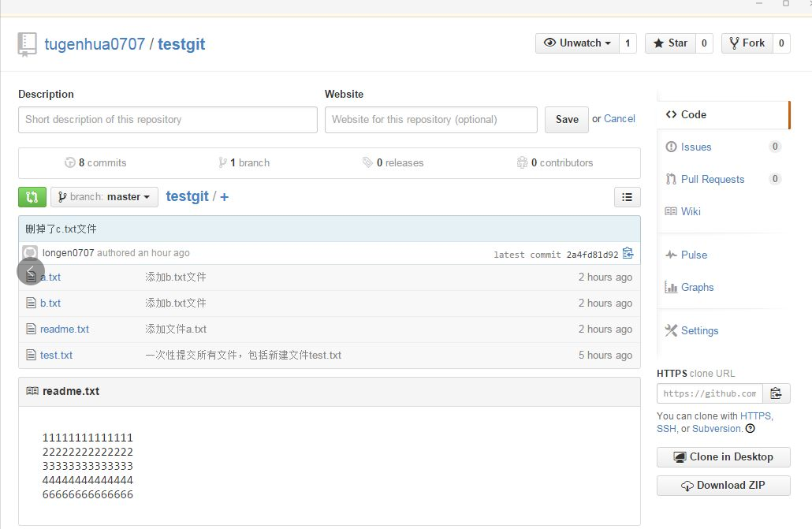This screenshot has height=529, width=812.
Task: Click the tag icon beside 0 releases
Action: [x=367, y=162]
